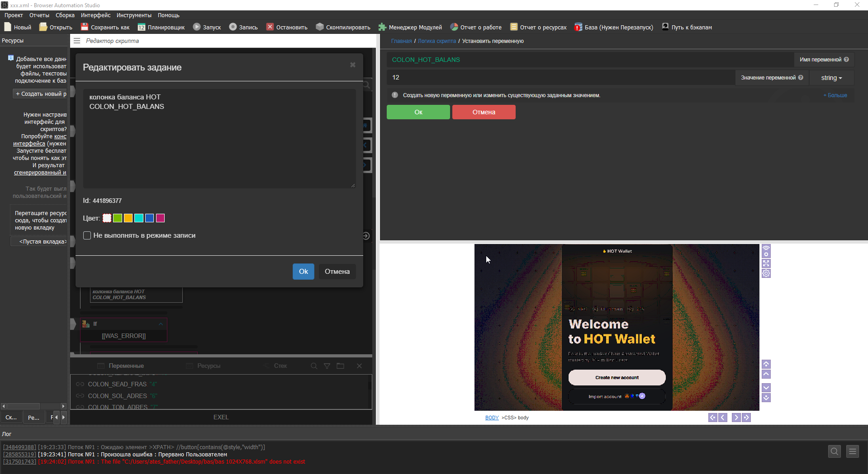Enable 'Не выполнять в режиме записи' checkbox
The image size is (868, 474).
(87, 235)
